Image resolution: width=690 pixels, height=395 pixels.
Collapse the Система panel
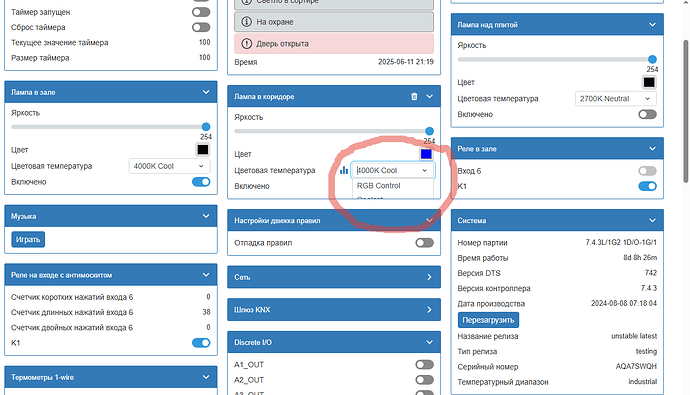[652, 220]
